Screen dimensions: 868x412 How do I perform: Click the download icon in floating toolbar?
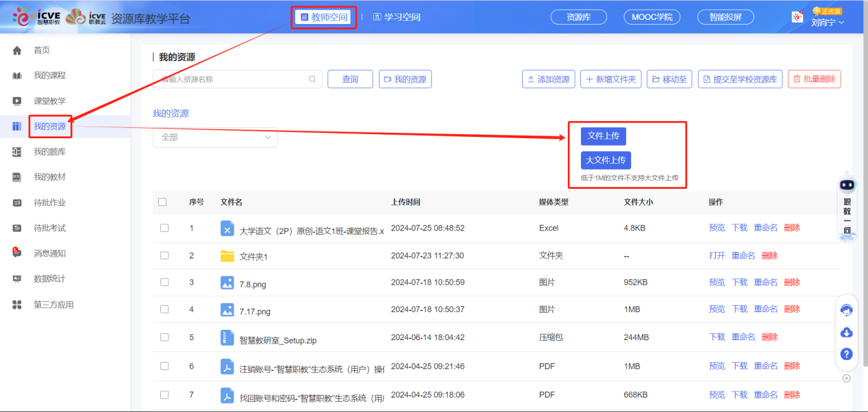[x=847, y=333]
